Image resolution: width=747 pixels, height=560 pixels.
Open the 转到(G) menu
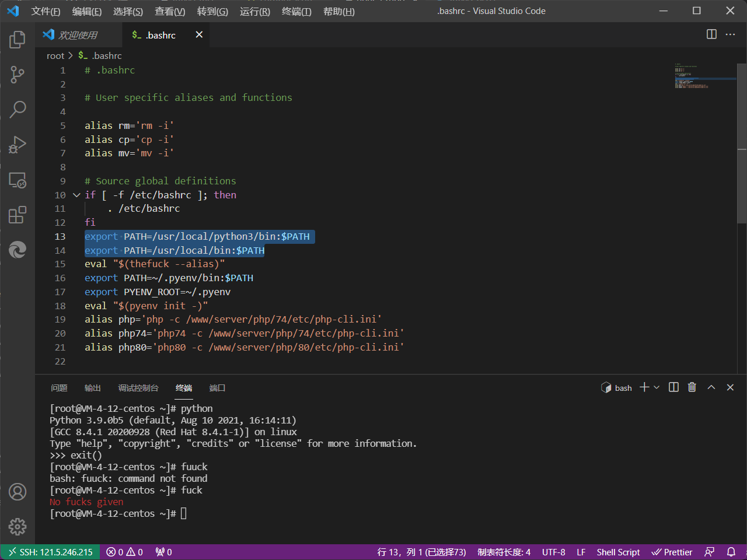point(212,12)
